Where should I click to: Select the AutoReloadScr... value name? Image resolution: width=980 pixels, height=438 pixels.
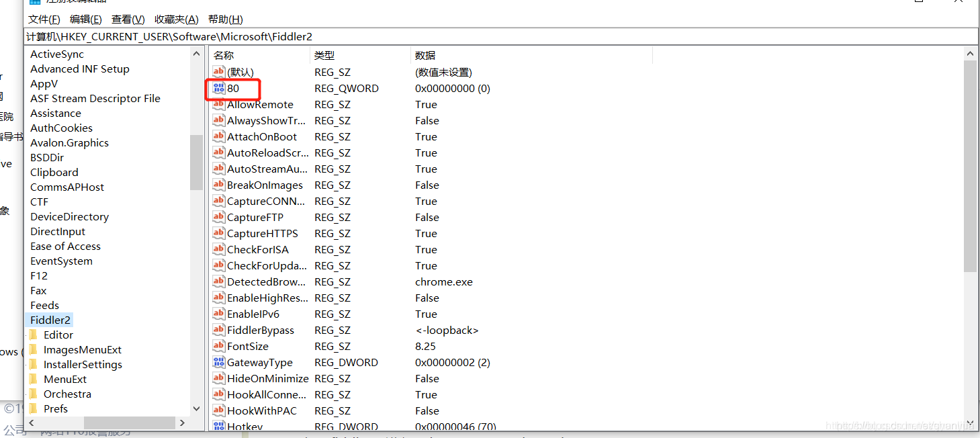268,152
